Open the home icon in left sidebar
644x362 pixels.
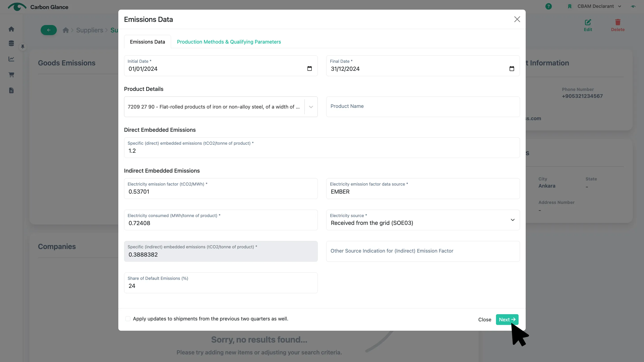11,29
